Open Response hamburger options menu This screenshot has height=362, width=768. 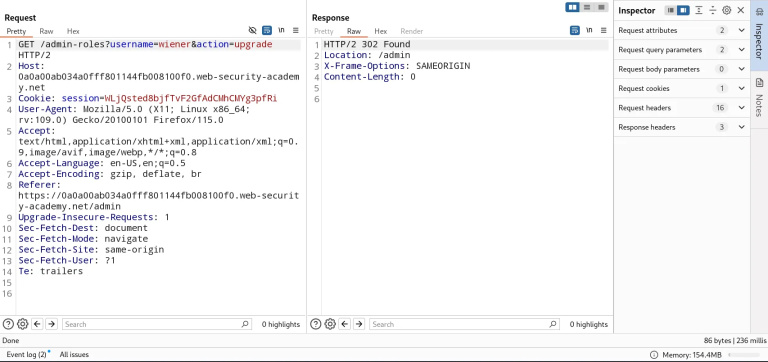[x=604, y=30]
